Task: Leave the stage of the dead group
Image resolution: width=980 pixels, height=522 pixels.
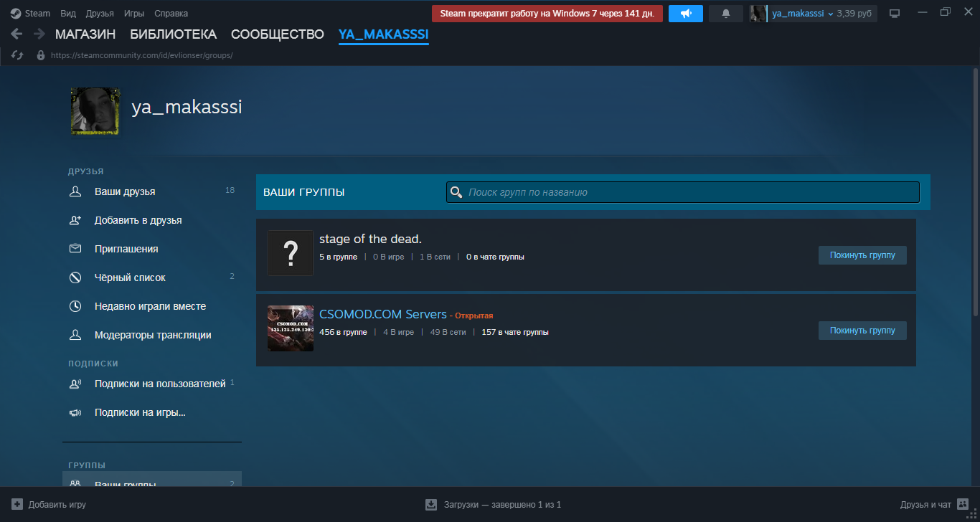Action: (862, 255)
